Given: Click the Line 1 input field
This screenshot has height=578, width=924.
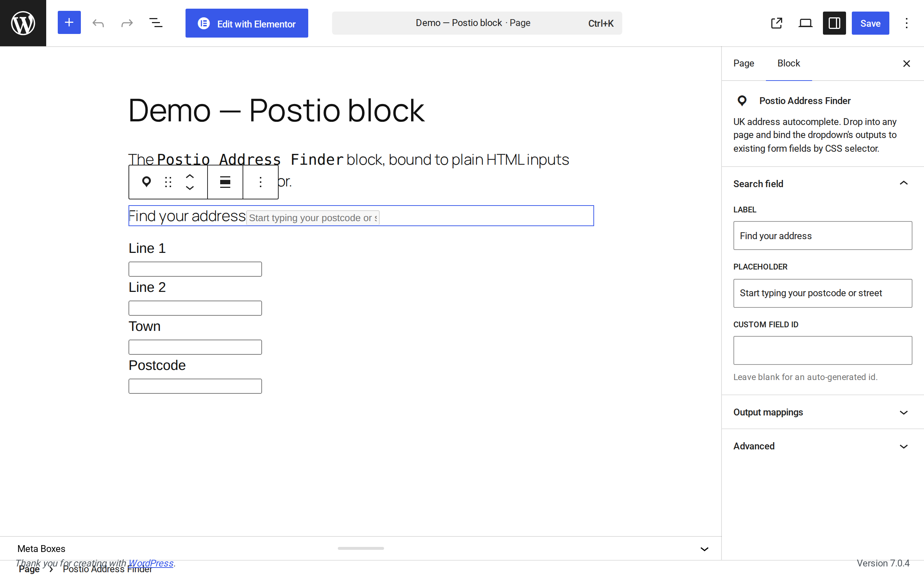Looking at the screenshot, I should coord(195,269).
